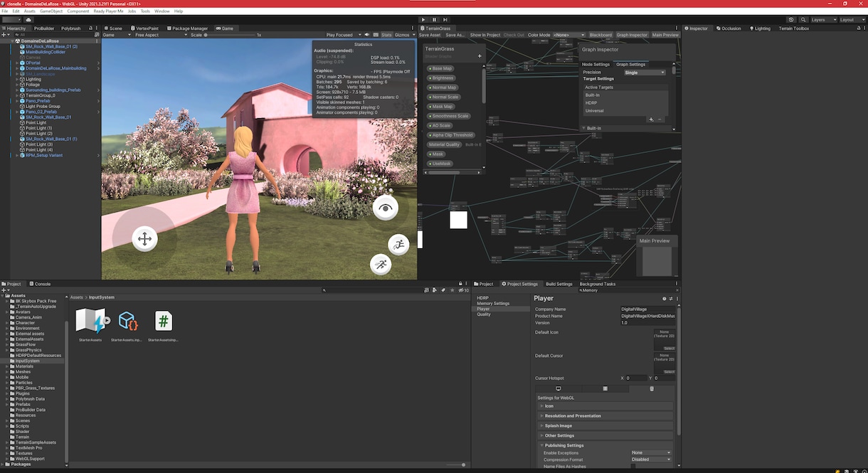Toggle Main Preview in Shader Graph toolbar

tap(665, 35)
